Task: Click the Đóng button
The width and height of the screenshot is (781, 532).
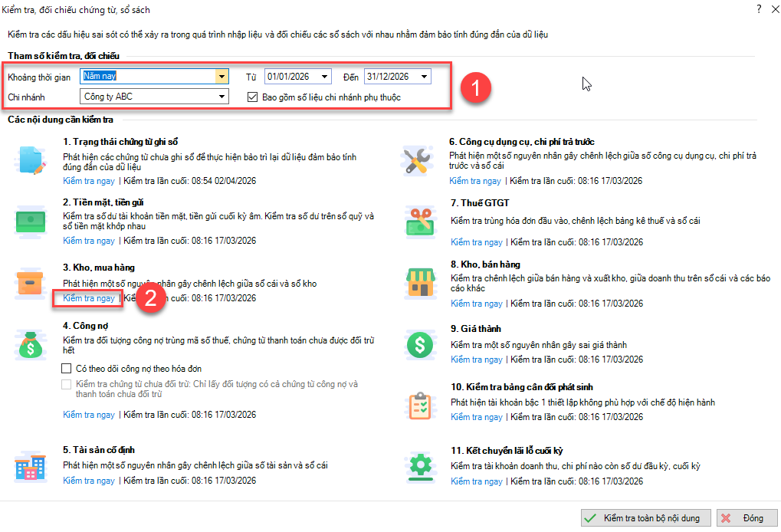Action: click(747, 518)
